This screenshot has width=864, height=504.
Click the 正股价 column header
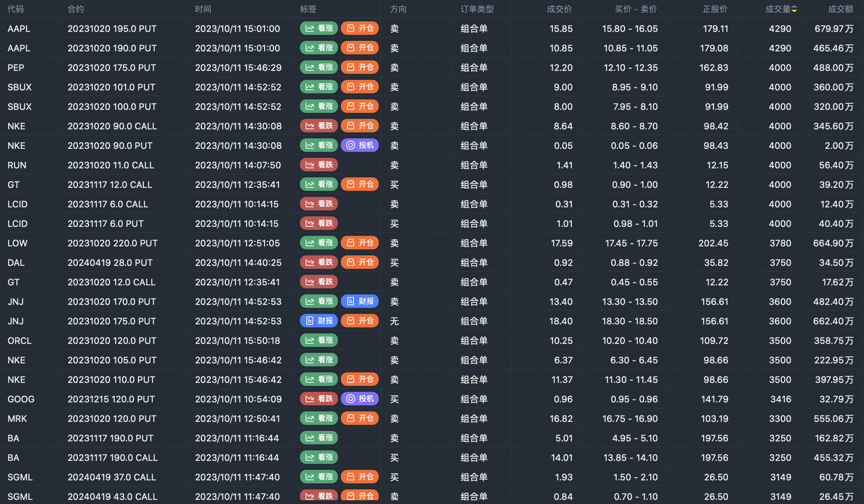coord(715,9)
